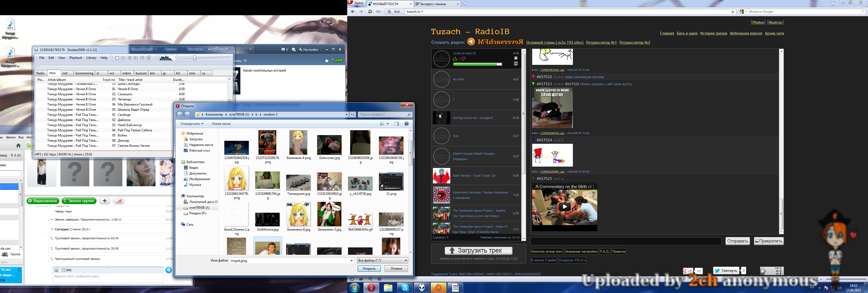Open recent locations dropdown beside dialog arrows
Screen dimensions: 868x293
coord(193,115)
